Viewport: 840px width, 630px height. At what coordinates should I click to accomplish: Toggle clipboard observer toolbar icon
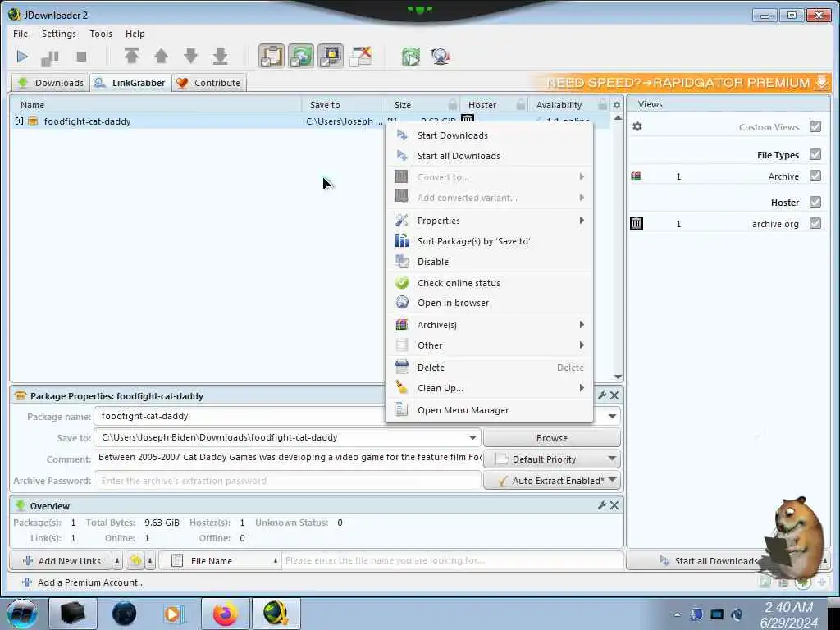[x=272, y=56]
